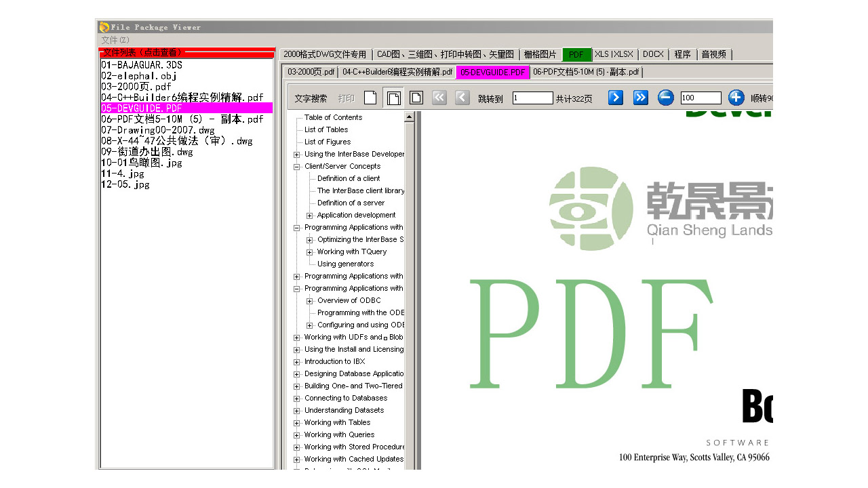The height and width of the screenshot is (488, 868).
Task: Go to the first page with double-left arrow
Action: click(x=439, y=98)
